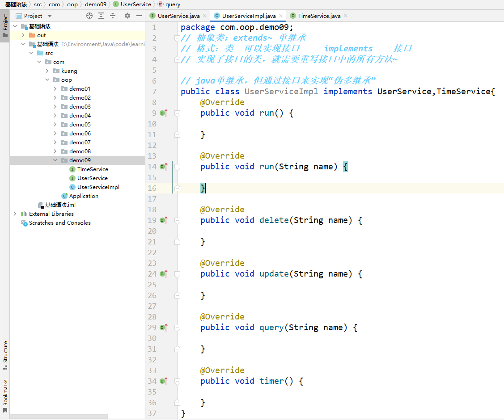Fold the run() method on line 9

(177, 113)
